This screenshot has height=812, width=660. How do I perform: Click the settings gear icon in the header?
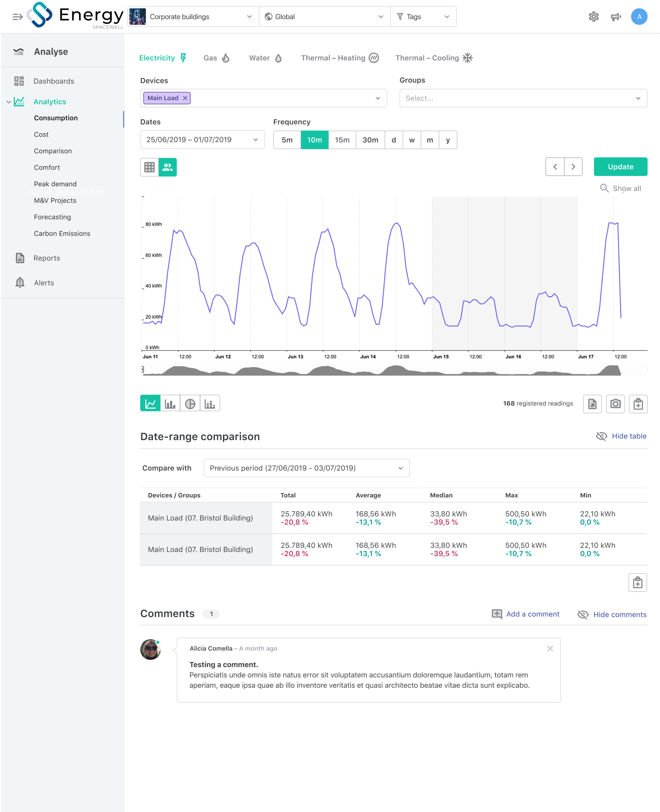594,16
